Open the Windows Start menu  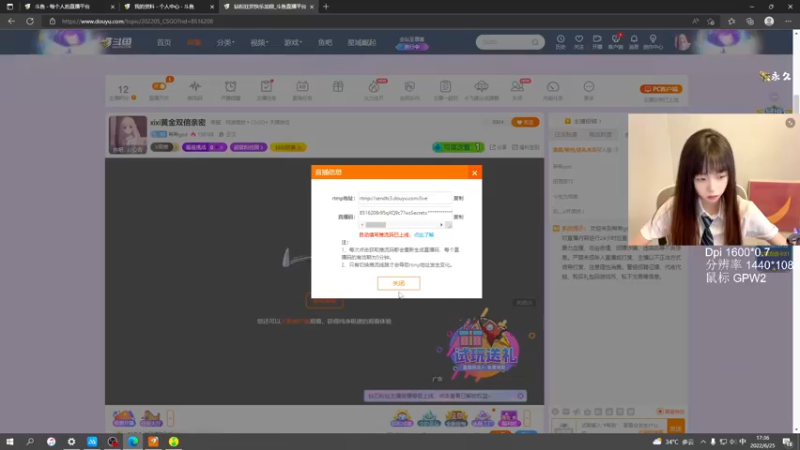(10, 441)
